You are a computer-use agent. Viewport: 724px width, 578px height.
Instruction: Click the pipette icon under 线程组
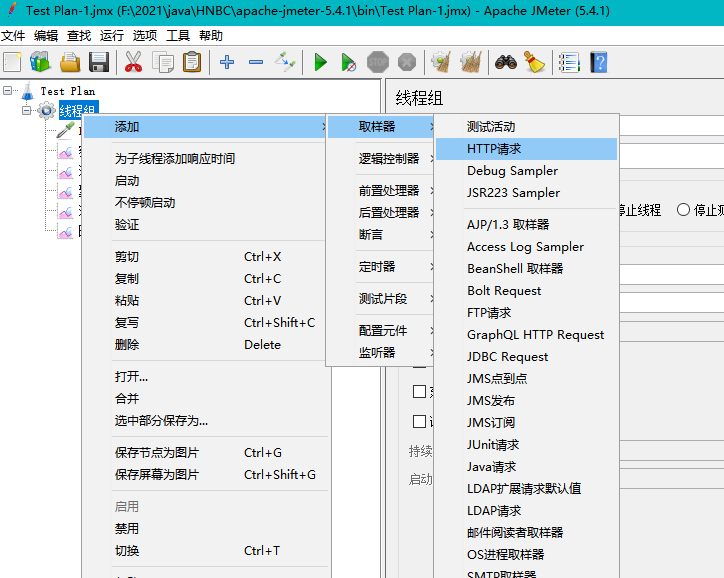pos(65,131)
